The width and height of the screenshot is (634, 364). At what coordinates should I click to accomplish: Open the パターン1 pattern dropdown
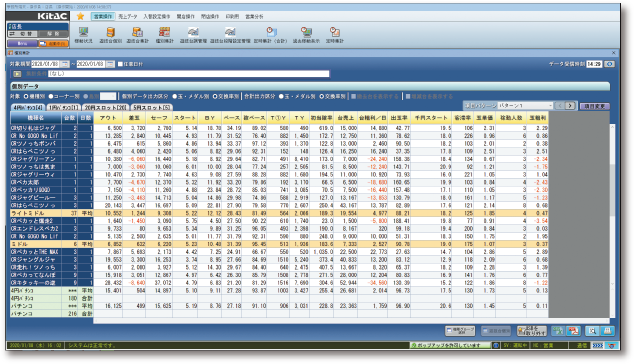tap(525, 106)
